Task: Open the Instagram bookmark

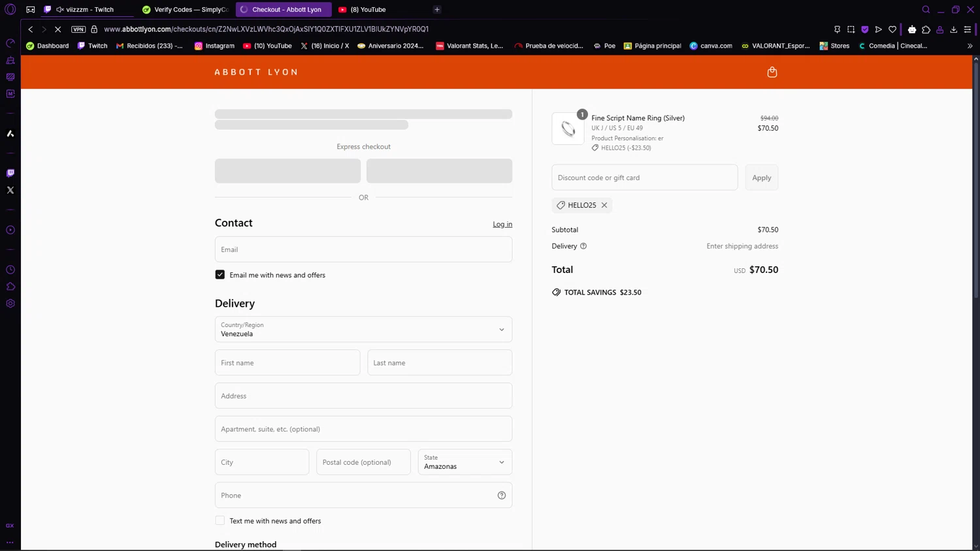Action: click(214, 46)
